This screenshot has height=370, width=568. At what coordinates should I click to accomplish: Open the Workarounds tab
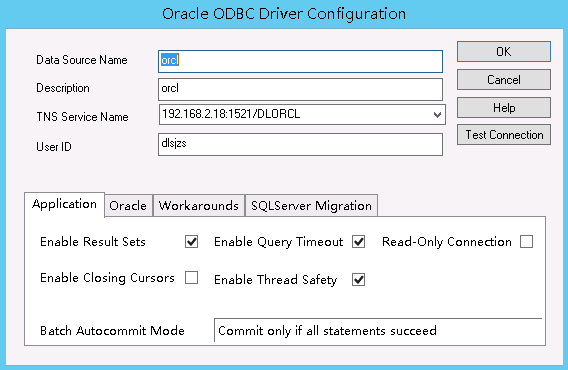(199, 205)
